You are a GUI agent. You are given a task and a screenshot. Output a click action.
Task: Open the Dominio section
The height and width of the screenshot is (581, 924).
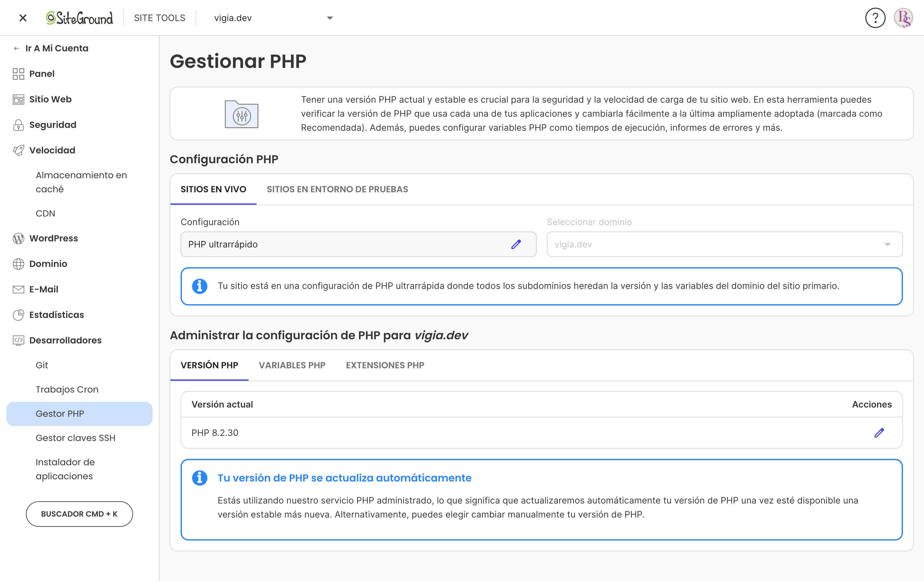click(x=48, y=263)
